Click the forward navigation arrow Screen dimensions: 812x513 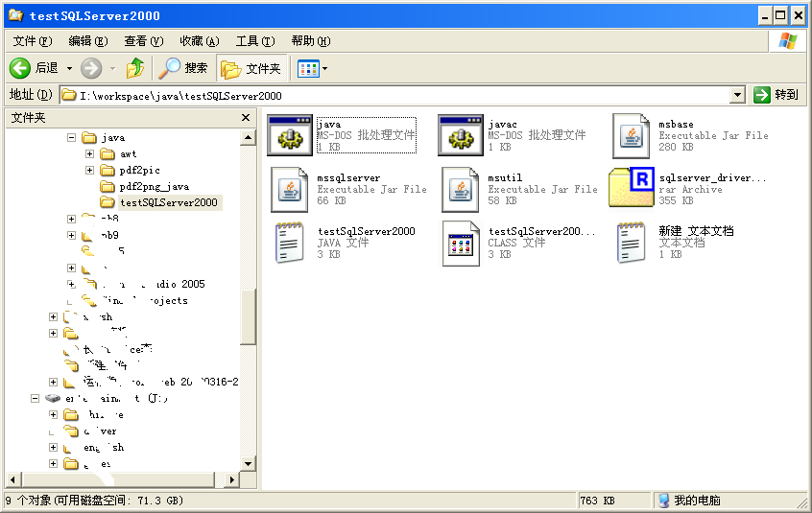coord(91,68)
